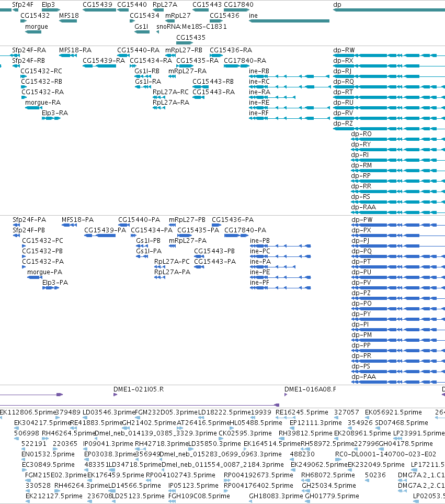Select EST label RP004192673.5prime
The height and width of the screenshot is (504, 445).
click(x=258, y=475)
